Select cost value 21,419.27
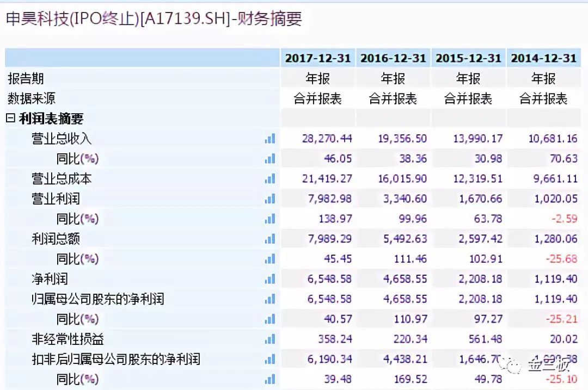Viewport: 588px width, 390px height. 327,179
